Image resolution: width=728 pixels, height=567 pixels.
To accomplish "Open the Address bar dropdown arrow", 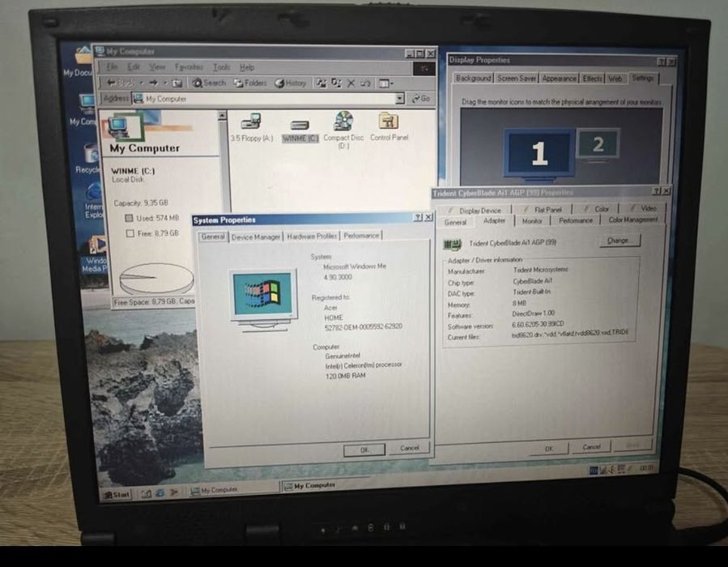I will (400, 99).
